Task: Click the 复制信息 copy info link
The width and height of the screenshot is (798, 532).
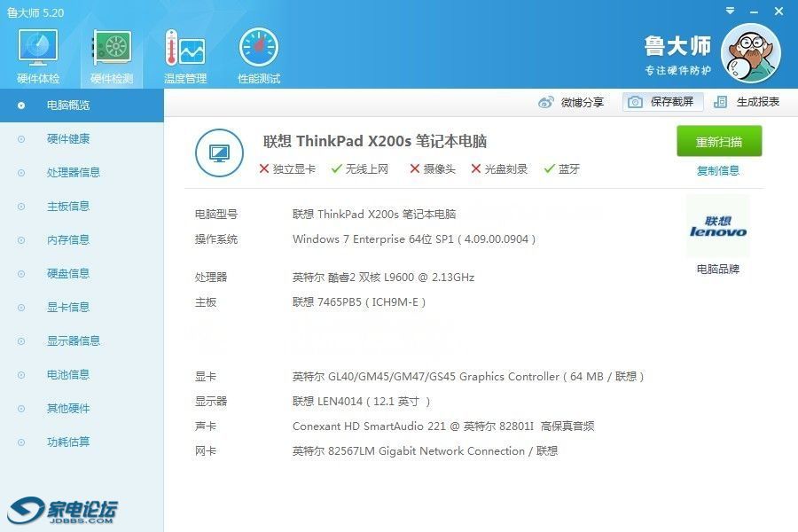Action: pos(718,170)
